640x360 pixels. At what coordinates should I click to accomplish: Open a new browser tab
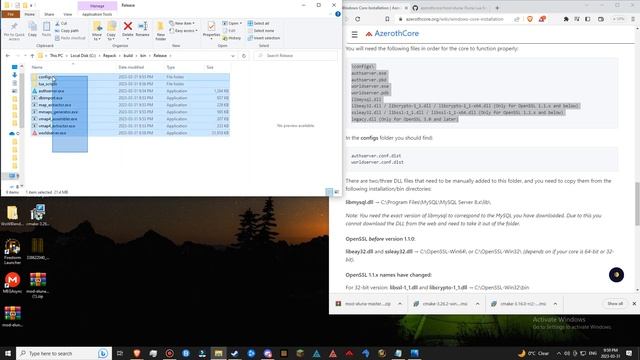pos(497,8)
